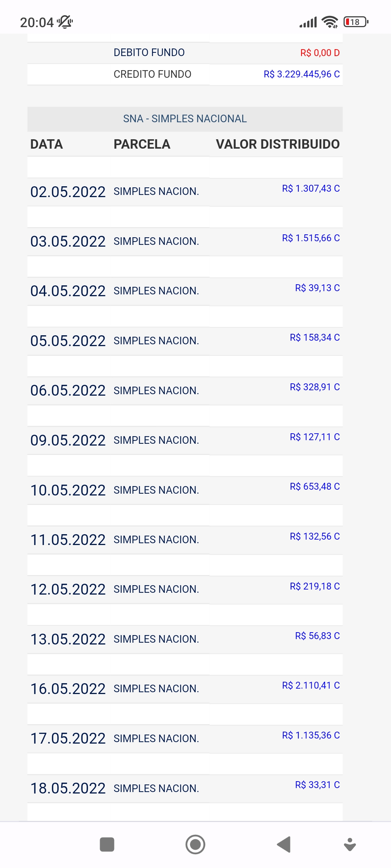391x868 pixels.
Task: Select the DEBITO FUNDO row label
Action: (x=149, y=53)
